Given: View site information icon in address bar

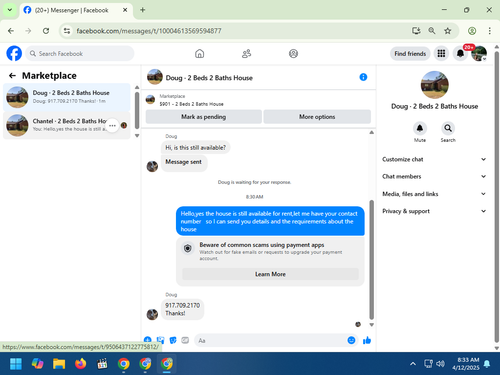Looking at the screenshot, I should 67,31.
